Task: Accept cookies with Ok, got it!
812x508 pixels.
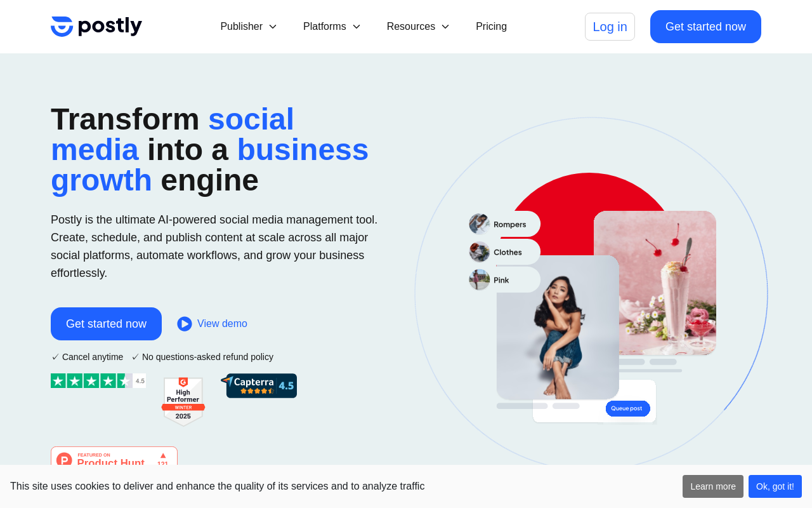Action: pyautogui.click(x=775, y=486)
